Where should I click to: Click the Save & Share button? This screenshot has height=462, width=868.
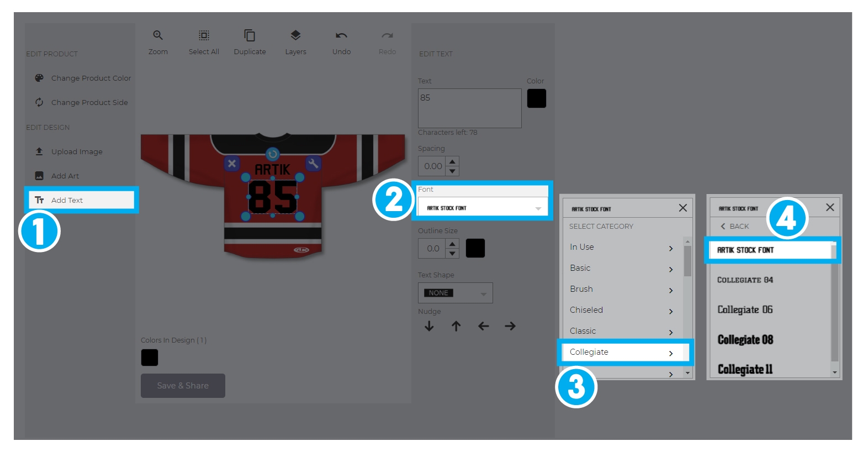(x=183, y=386)
